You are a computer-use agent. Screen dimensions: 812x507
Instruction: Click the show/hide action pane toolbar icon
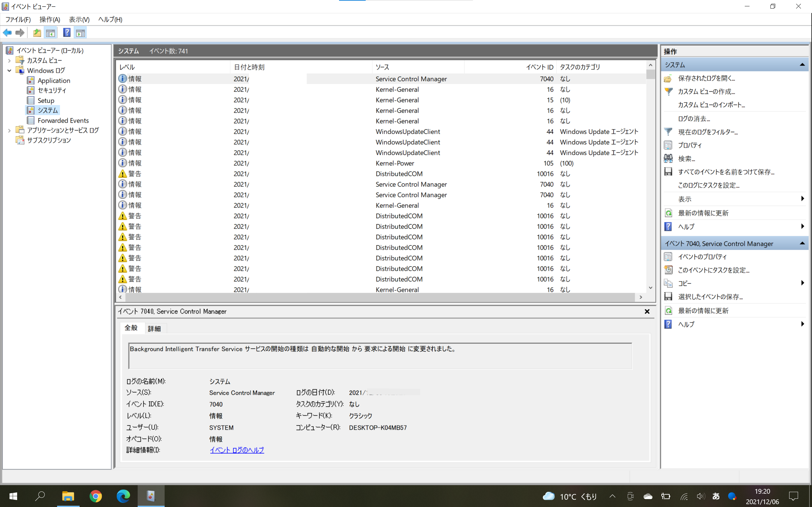81,33
